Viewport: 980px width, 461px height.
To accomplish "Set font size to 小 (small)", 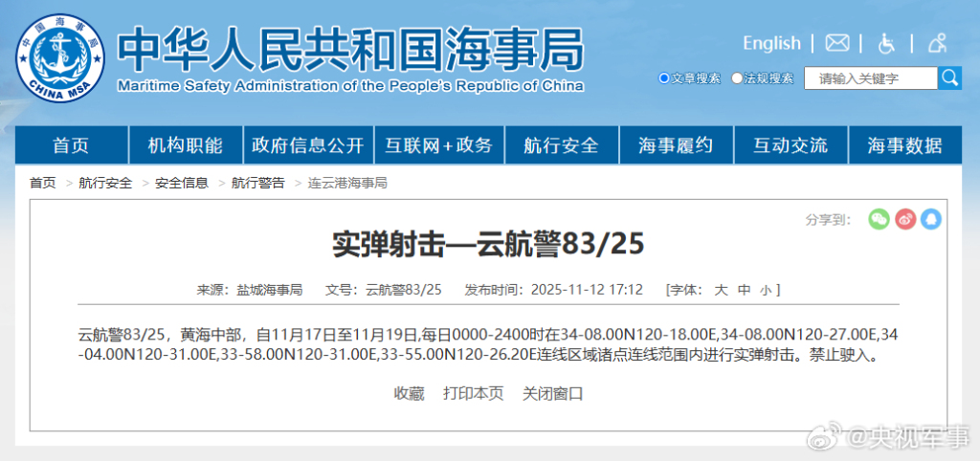I will pos(765,290).
